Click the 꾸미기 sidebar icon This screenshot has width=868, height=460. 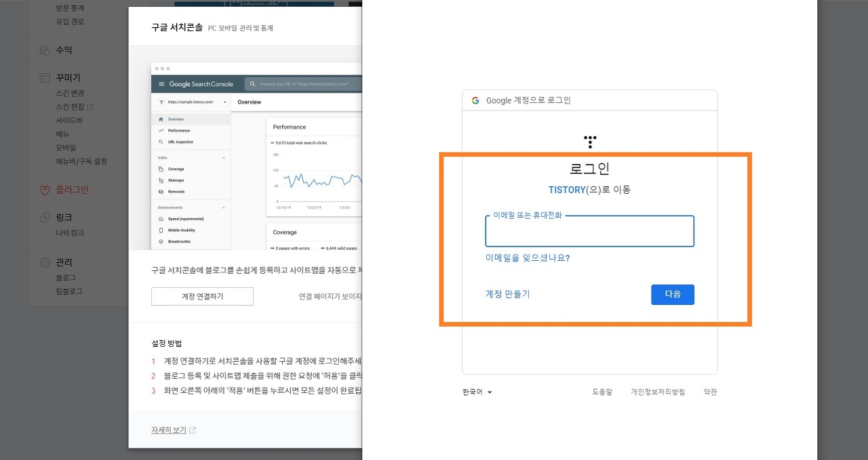coord(45,78)
